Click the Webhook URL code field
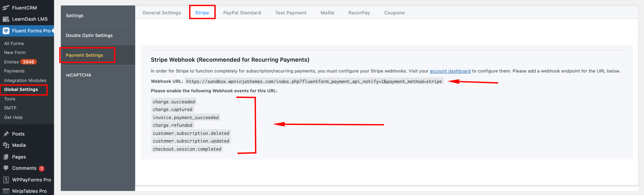Viewport: 644px width, 195px height. (x=314, y=81)
